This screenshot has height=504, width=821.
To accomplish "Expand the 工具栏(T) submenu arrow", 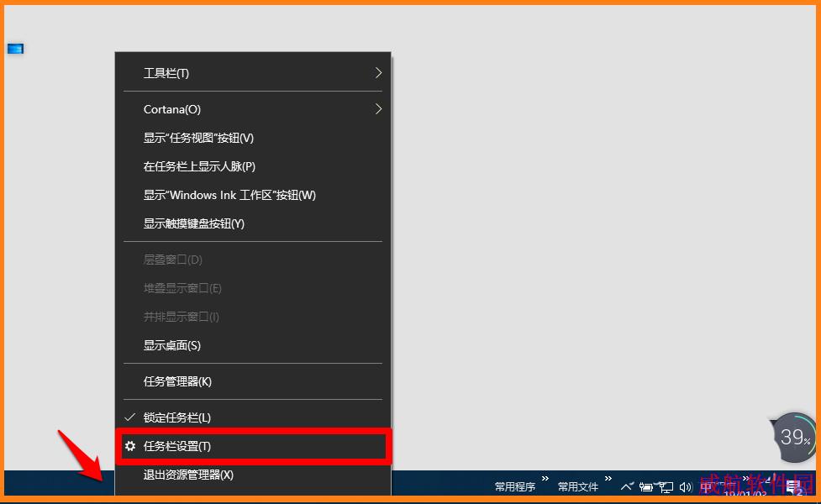I will point(378,73).
